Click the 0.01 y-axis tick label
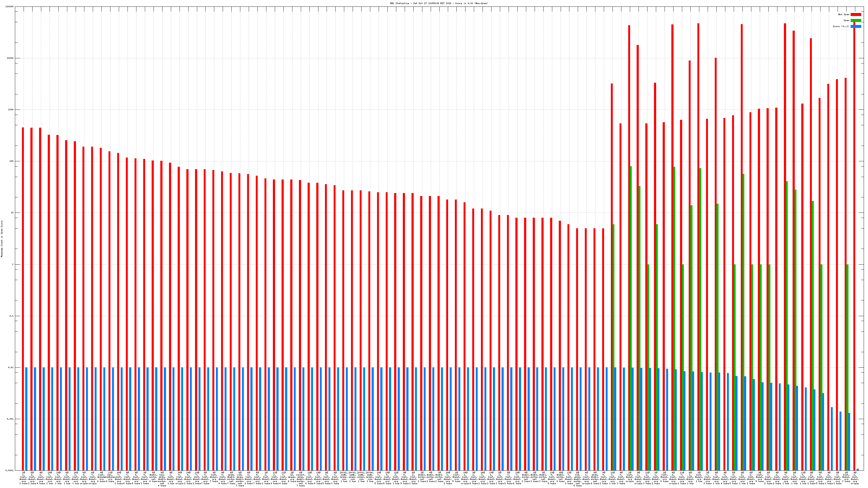The height and width of the screenshot is (488, 868). (11, 368)
